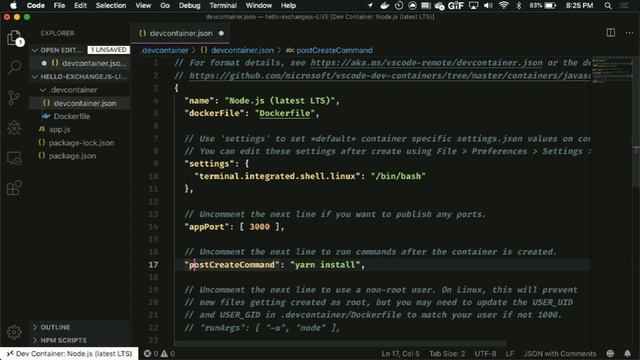Viewport: 640px width, 360px height.
Task: Open package.json in explorer
Action: click(72, 156)
